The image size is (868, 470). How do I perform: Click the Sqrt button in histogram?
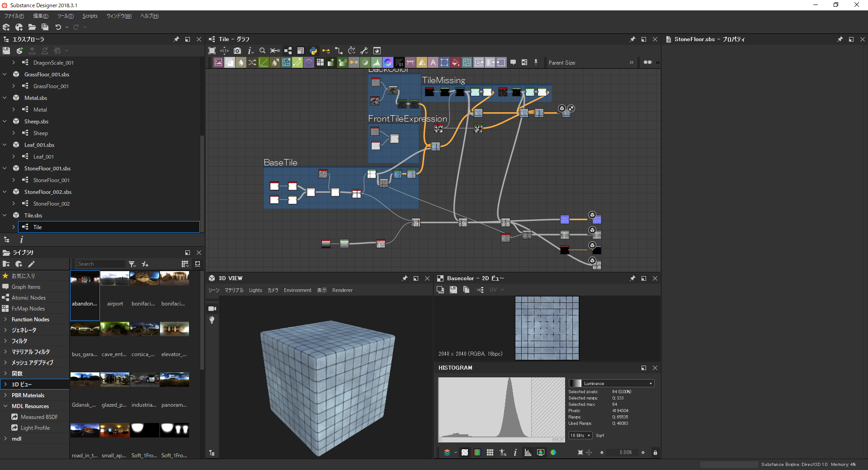click(600, 436)
